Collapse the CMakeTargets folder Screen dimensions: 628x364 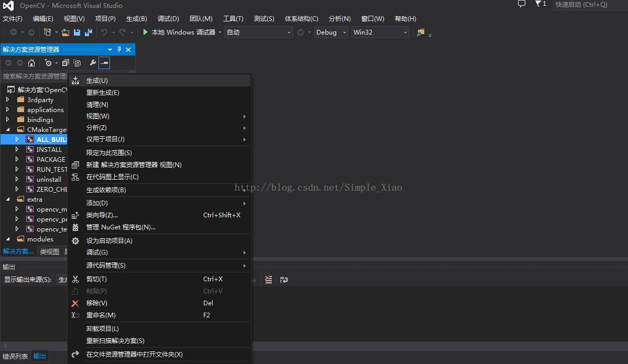[8, 129]
